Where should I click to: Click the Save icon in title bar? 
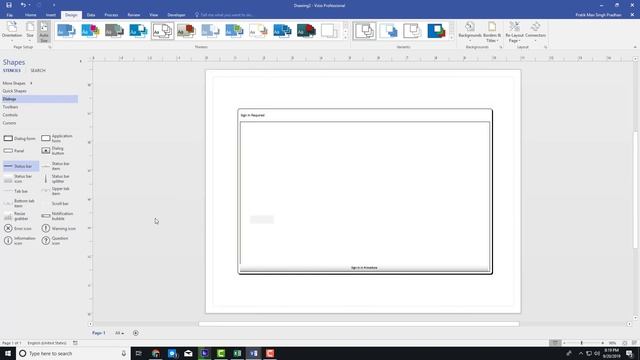coord(9,5)
